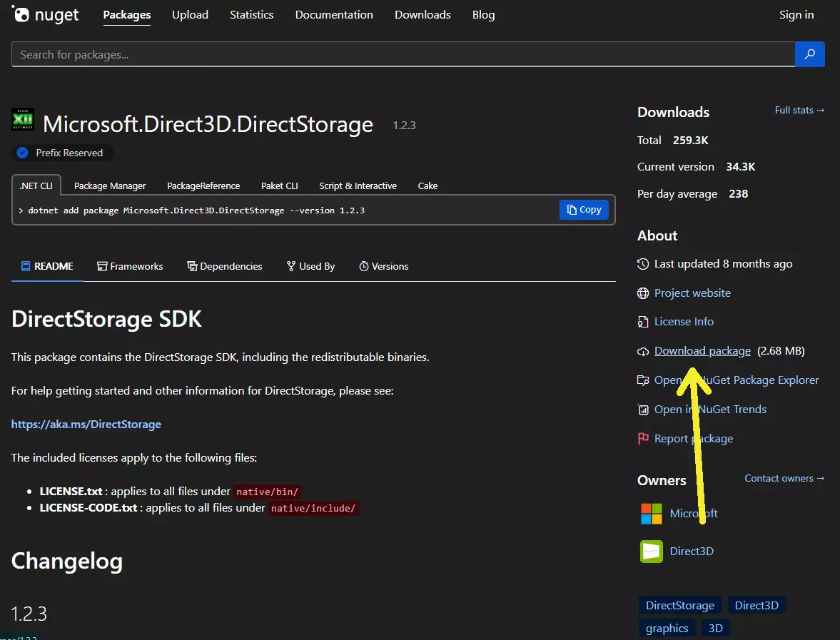Copy the dotnet CLI command

pos(584,210)
